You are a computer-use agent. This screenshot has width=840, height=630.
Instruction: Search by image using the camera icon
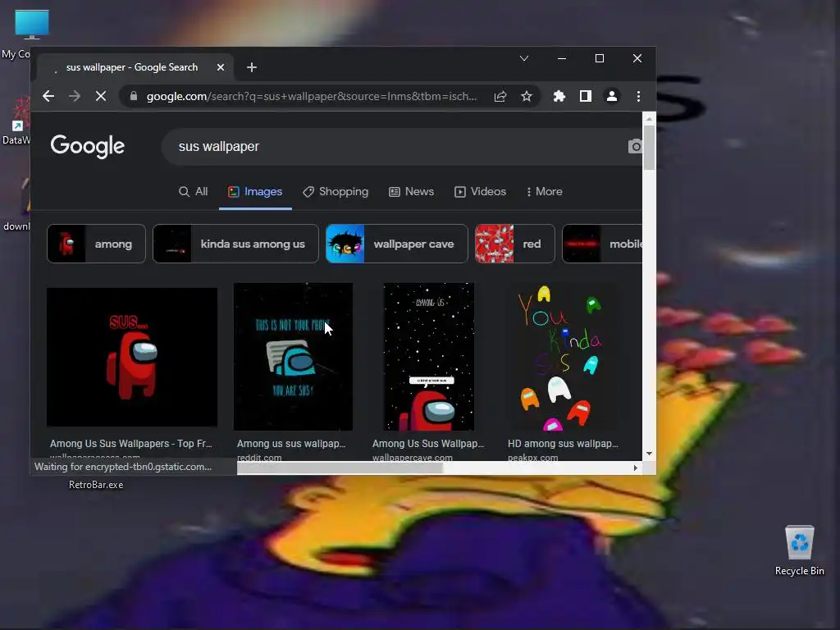636,146
